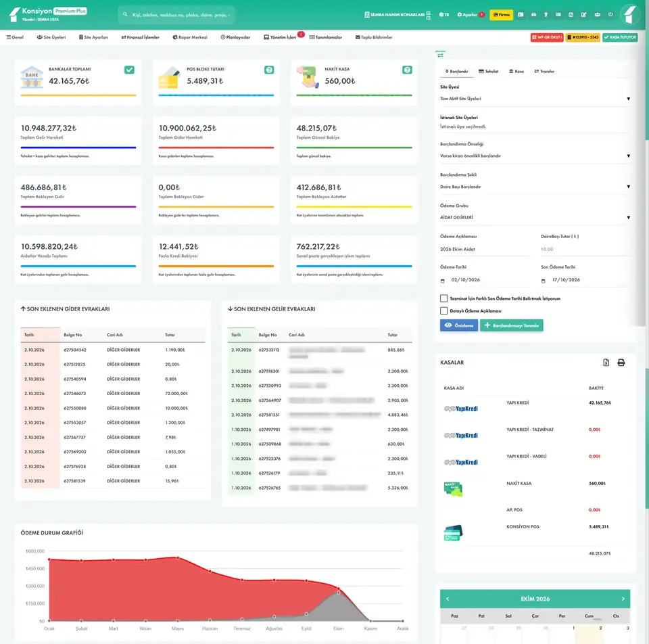Click the Konsiyon POS card image in Kasalar
The height and width of the screenshot is (644, 649).
coord(453,533)
